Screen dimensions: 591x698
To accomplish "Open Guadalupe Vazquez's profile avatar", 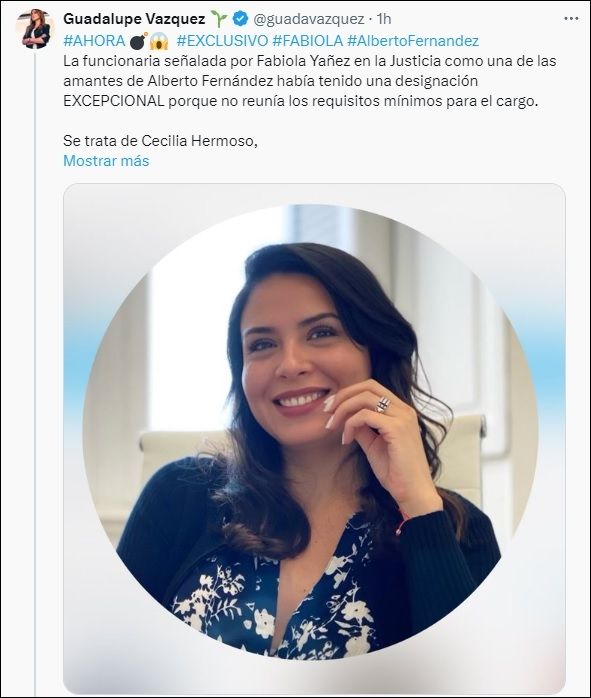I will (36, 28).
